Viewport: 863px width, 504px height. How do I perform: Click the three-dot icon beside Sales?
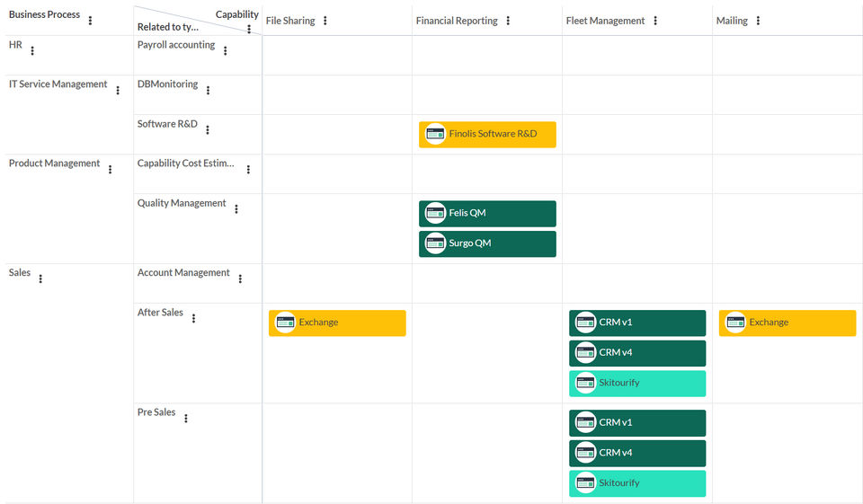click(x=40, y=279)
